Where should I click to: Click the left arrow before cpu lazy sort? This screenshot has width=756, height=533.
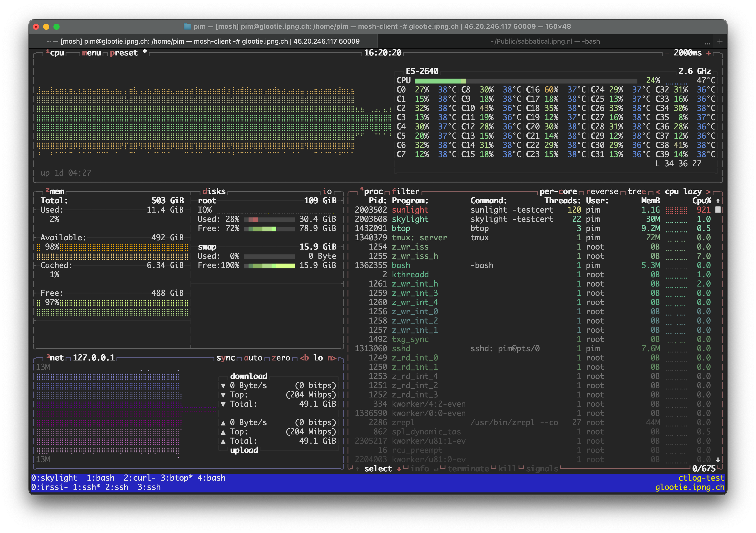coord(658,192)
